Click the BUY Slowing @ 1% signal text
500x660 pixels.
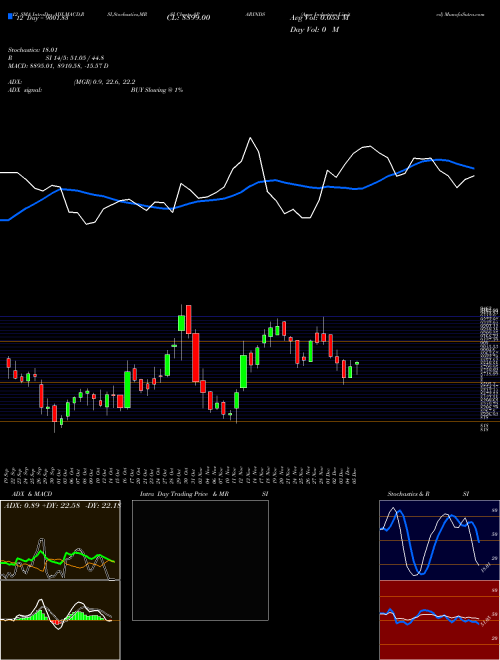click(x=157, y=90)
